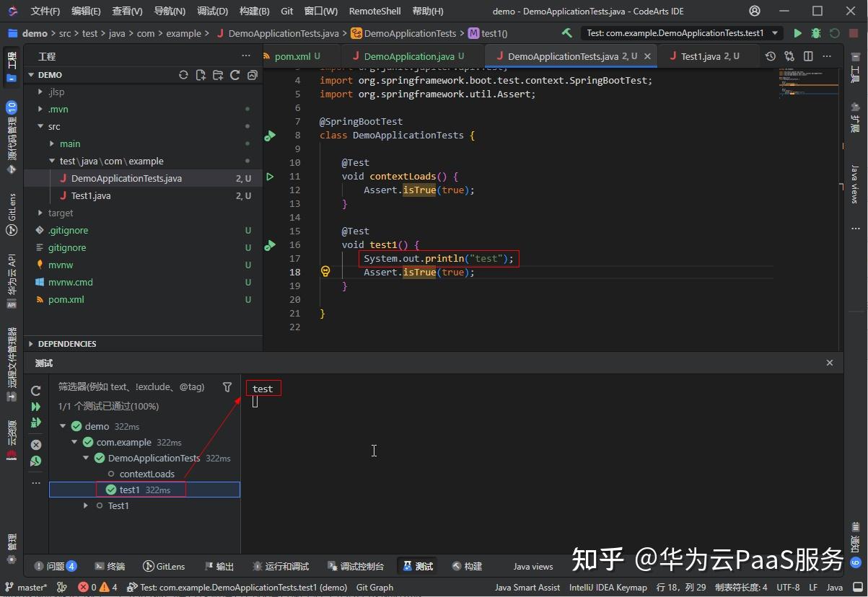This screenshot has height=597, width=868.
Task: Open GitLens sidebar panel
Action: [12, 214]
